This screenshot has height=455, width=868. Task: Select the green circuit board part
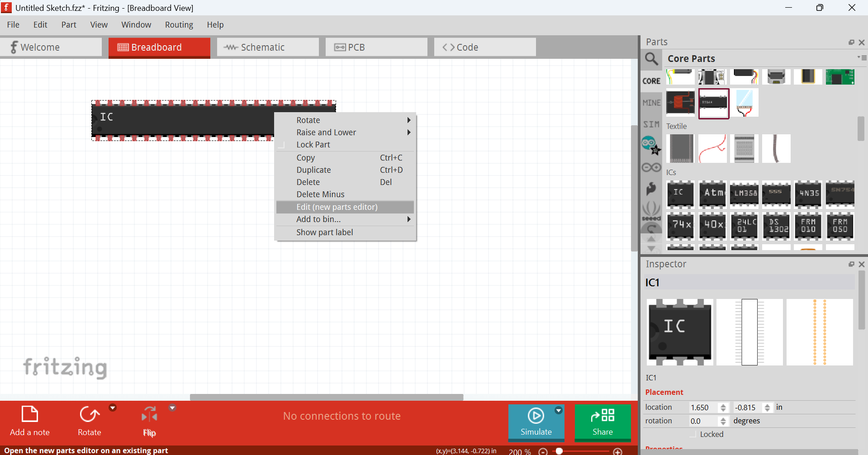point(840,77)
